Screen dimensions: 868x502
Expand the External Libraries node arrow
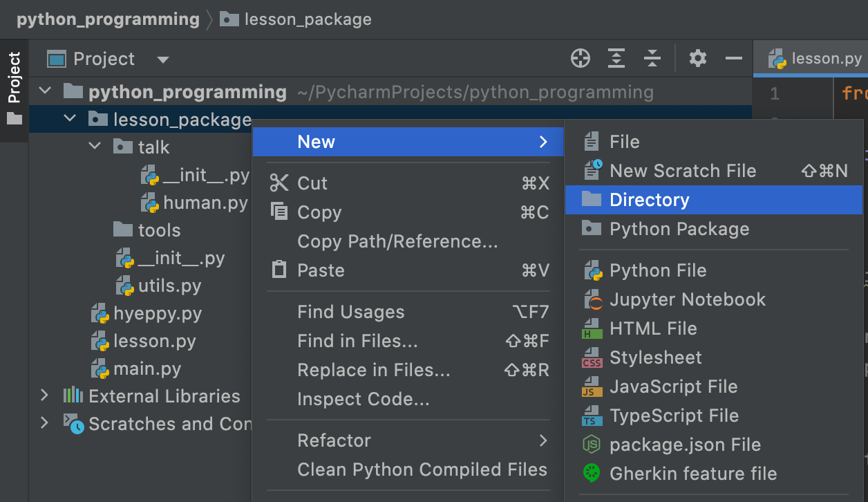[45, 396]
